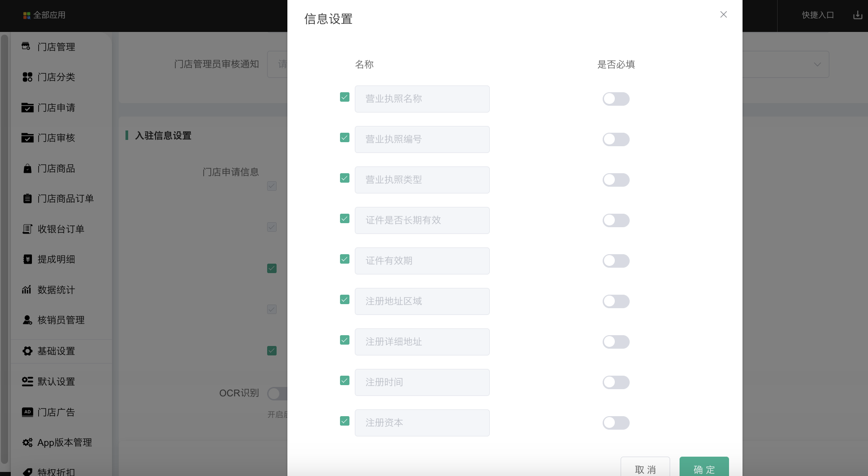Image resolution: width=868 pixels, height=476 pixels.
Task: Click the 营业执照编号 input field
Action: pos(422,139)
